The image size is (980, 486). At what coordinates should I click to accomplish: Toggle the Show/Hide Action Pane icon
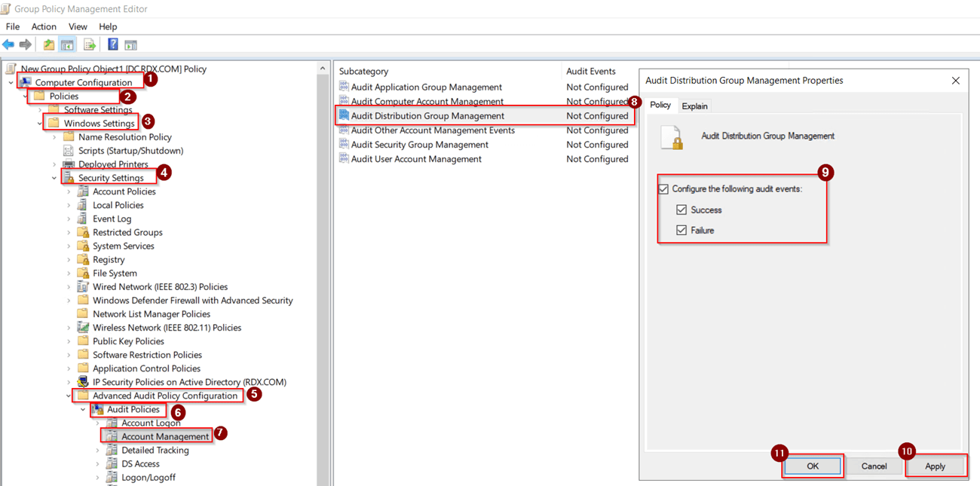[130, 44]
